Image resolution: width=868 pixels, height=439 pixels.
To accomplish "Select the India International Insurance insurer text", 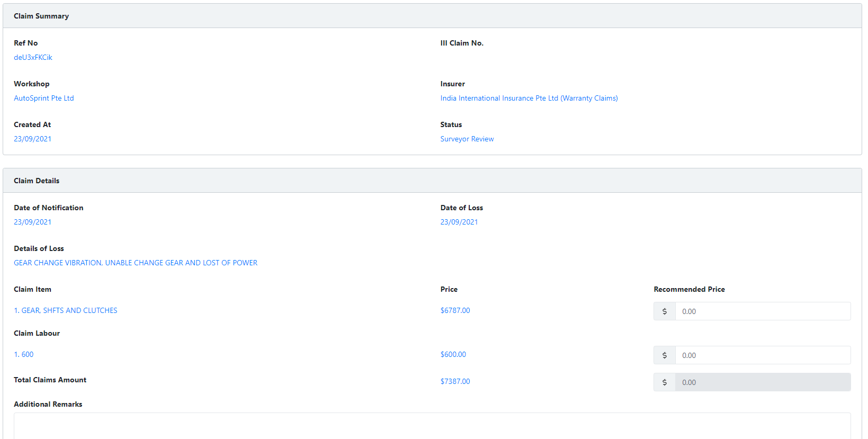I will tap(529, 98).
